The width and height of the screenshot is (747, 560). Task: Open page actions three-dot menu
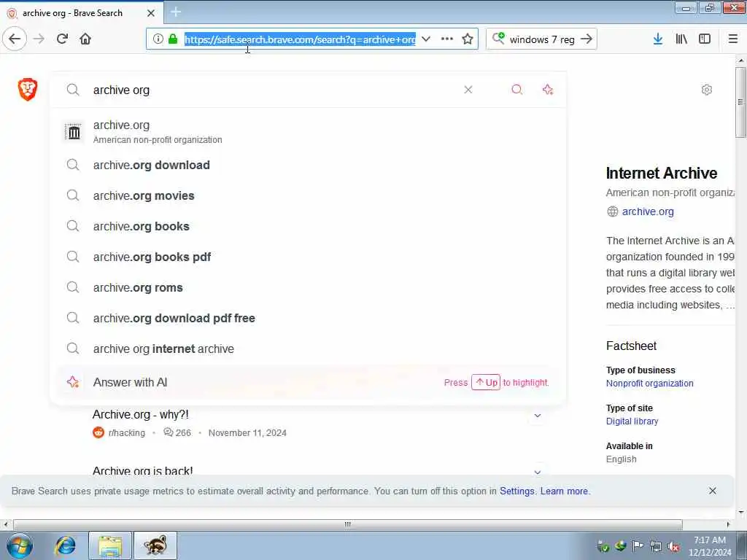(447, 39)
